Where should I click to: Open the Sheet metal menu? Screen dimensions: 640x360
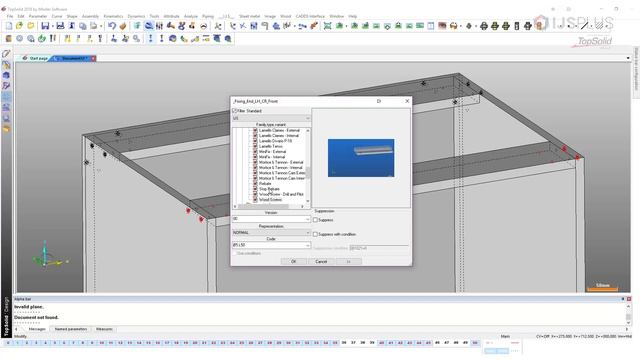pyautogui.click(x=249, y=16)
